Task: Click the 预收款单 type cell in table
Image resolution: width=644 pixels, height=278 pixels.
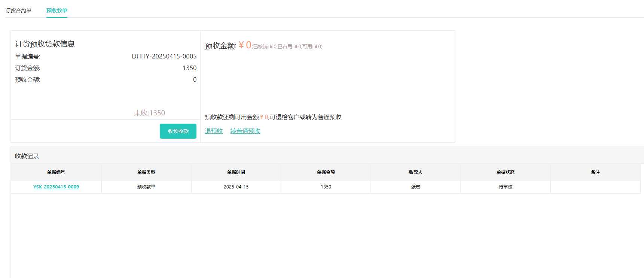Action: pyautogui.click(x=146, y=187)
